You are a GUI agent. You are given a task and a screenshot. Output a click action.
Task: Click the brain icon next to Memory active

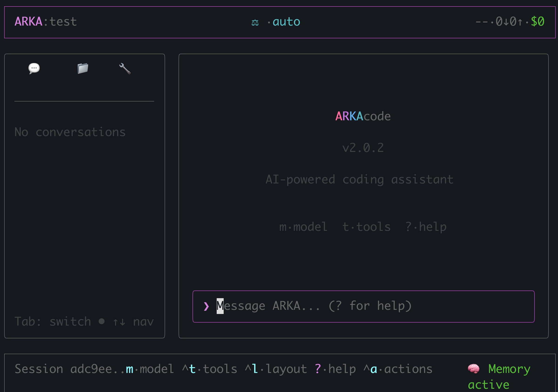473,369
